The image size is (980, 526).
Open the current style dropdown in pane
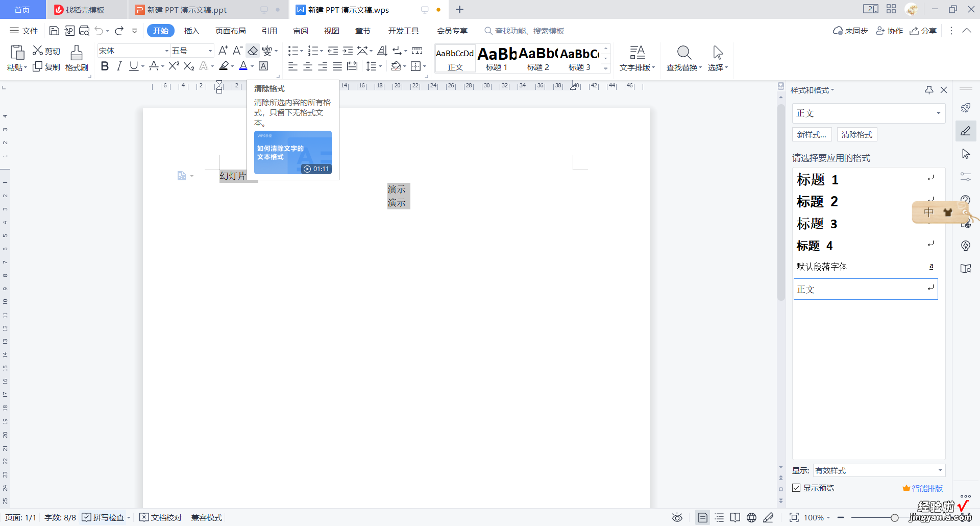pos(938,113)
